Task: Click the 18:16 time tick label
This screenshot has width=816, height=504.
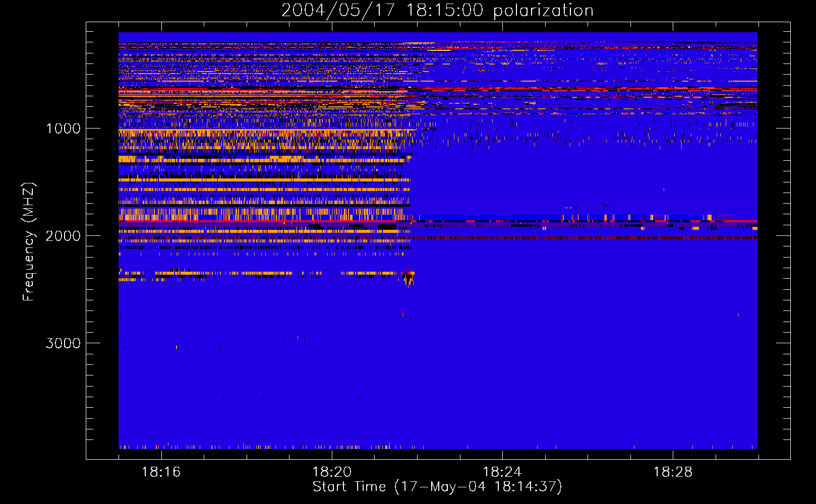Action: [161, 472]
